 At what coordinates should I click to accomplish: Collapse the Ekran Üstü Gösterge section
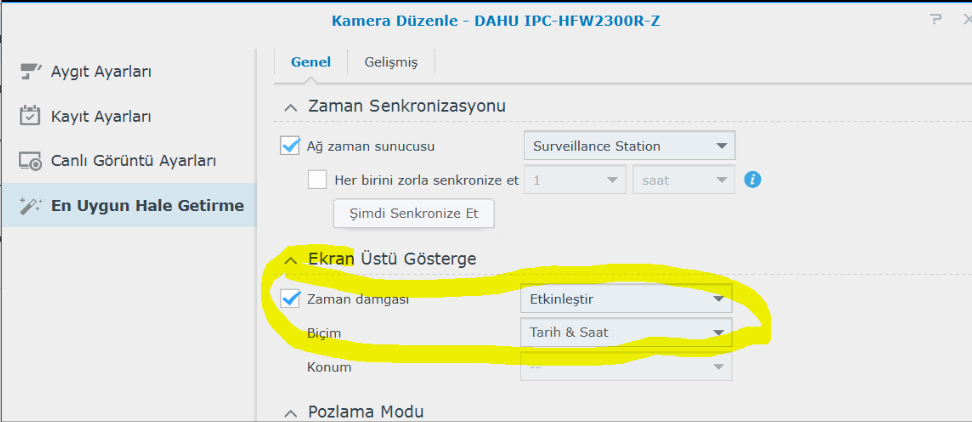point(290,260)
